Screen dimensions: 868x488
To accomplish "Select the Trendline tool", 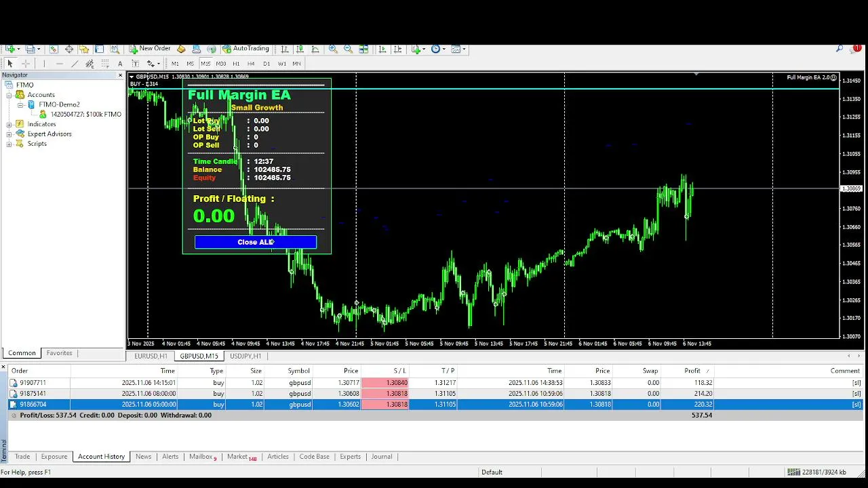I will pyautogui.click(x=75, y=64).
